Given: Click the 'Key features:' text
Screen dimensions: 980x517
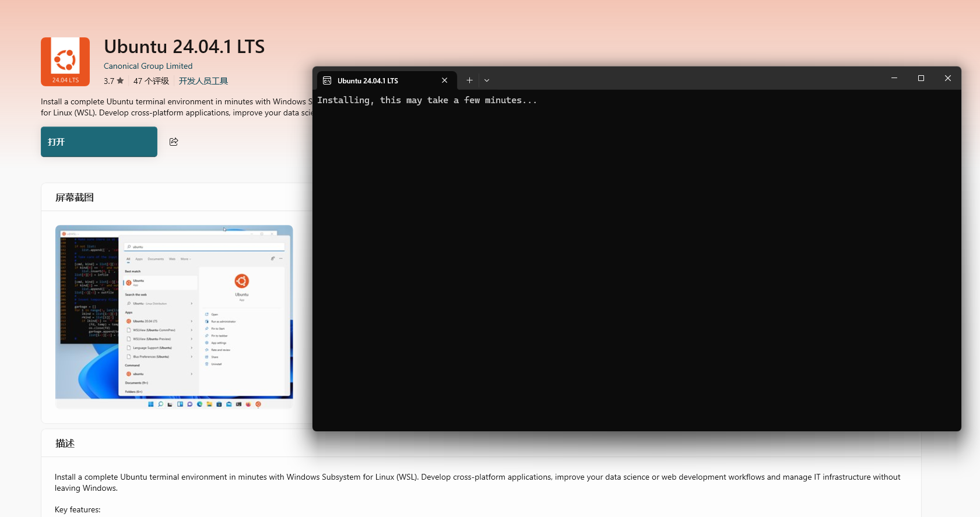Looking at the screenshot, I should (78, 509).
